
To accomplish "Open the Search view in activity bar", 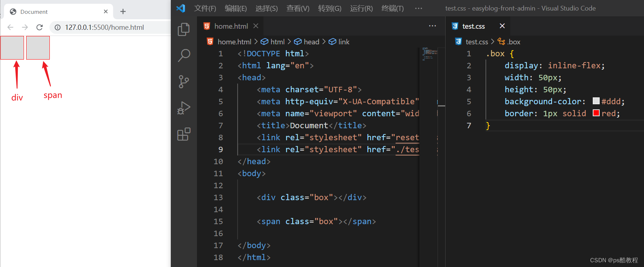I will (x=184, y=56).
